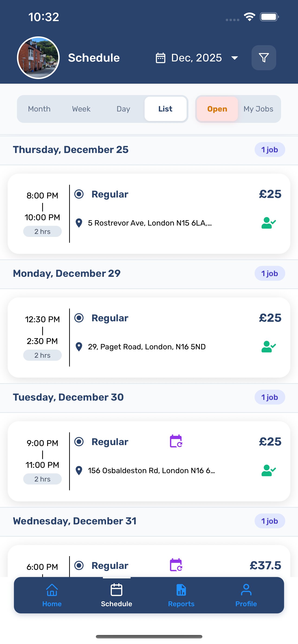The height and width of the screenshot is (644, 298).
Task: Tap the filter funnel icon
Action: coord(264,58)
